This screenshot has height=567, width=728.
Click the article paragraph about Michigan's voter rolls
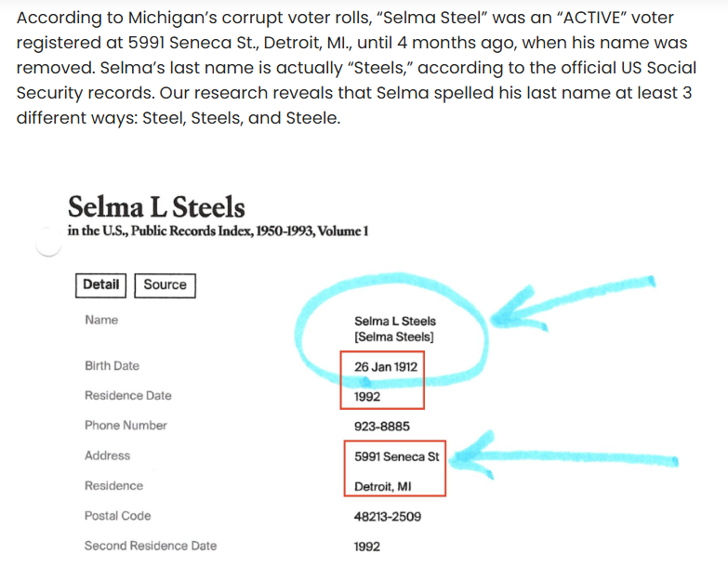point(353,69)
